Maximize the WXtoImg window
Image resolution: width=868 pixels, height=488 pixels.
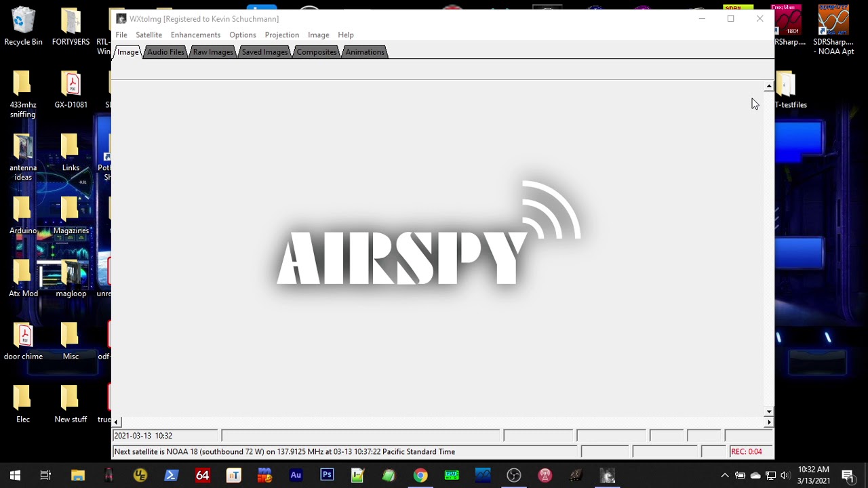(x=731, y=19)
